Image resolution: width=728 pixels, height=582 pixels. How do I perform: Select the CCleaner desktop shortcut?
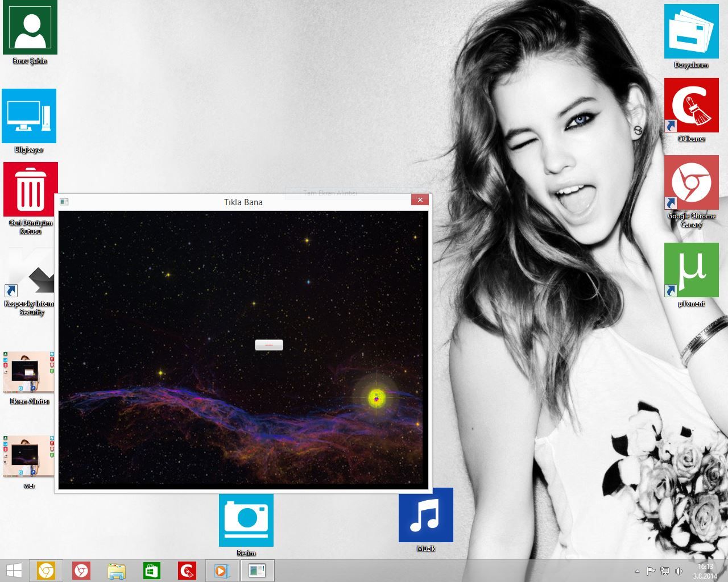coord(692,105)
